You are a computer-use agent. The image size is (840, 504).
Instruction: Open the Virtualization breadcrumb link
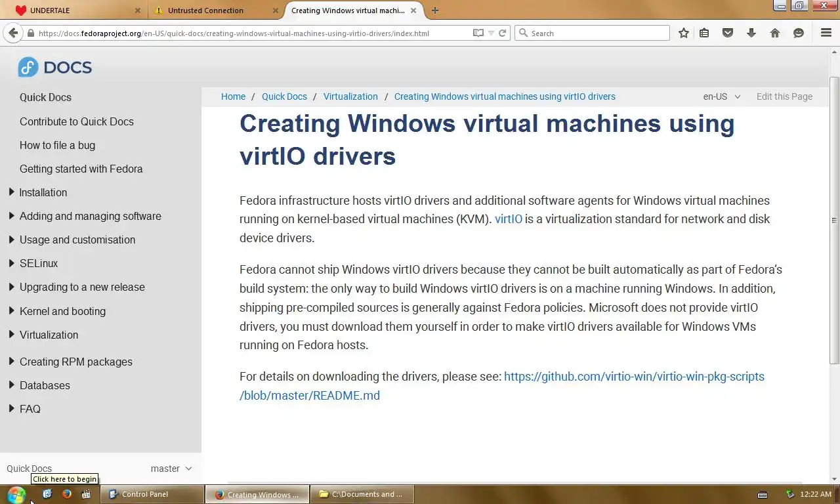coord(350,96)
